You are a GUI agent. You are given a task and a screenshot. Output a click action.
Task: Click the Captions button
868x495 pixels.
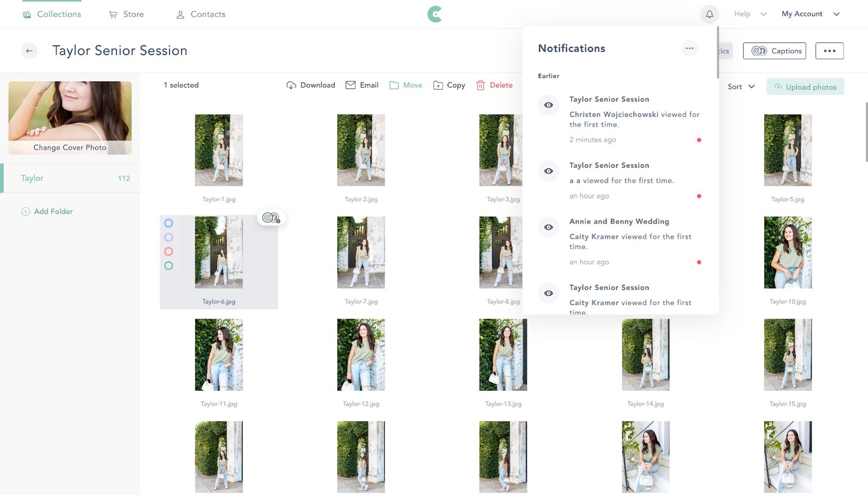tap(775, 51)
